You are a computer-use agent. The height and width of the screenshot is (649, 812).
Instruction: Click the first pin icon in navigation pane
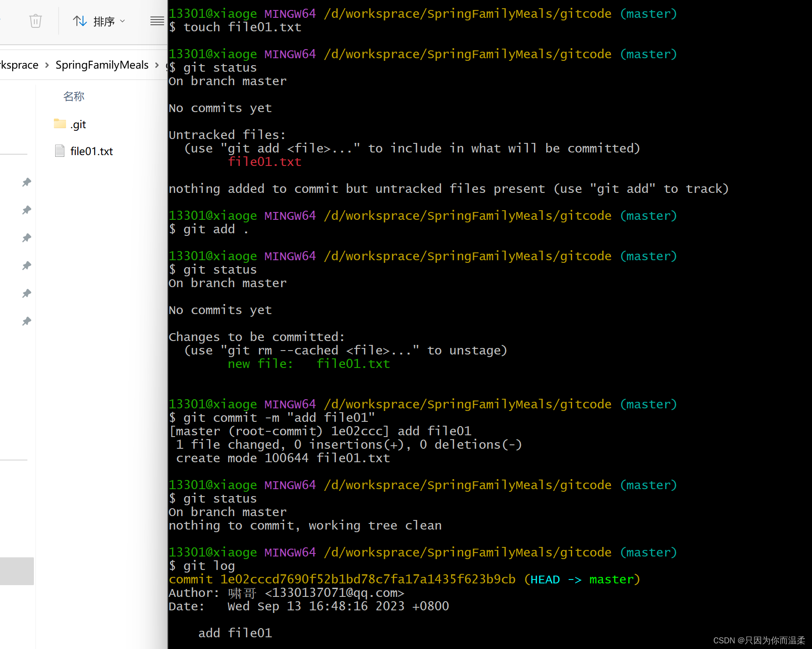pyautogui.click(x=27, y=182)
